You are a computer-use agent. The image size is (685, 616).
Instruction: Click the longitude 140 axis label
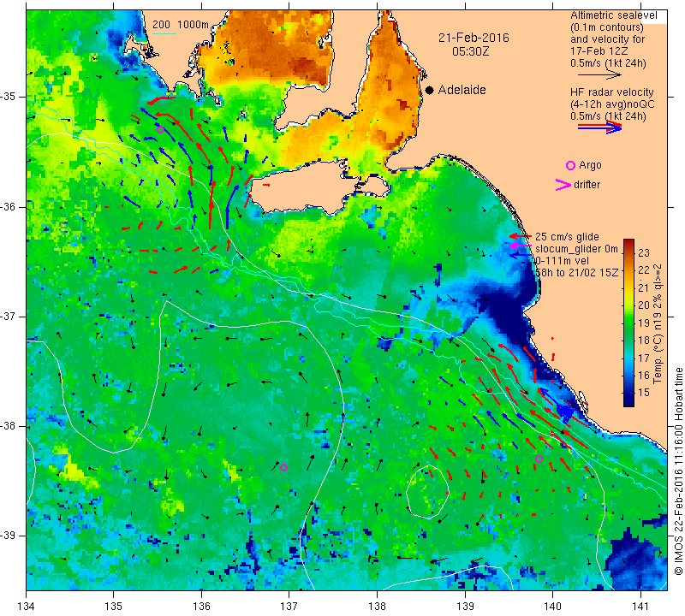tap(552, 606)
